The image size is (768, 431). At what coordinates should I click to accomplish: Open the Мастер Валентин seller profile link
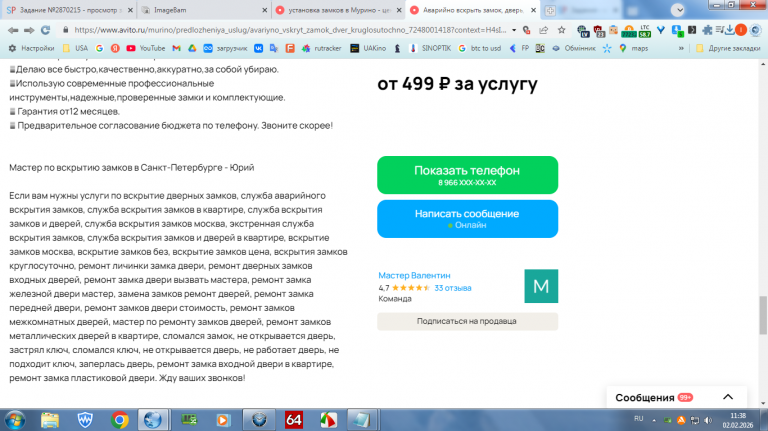click(414, 275)
